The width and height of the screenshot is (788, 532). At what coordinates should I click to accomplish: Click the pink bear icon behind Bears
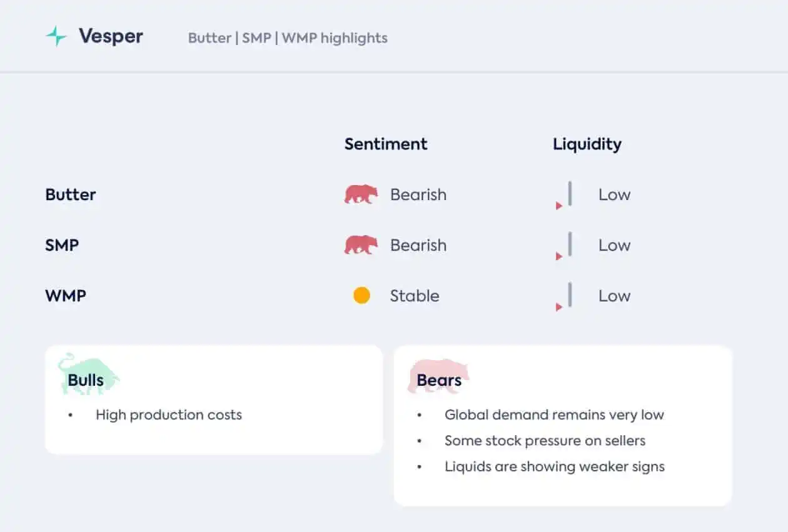point(438,376)
